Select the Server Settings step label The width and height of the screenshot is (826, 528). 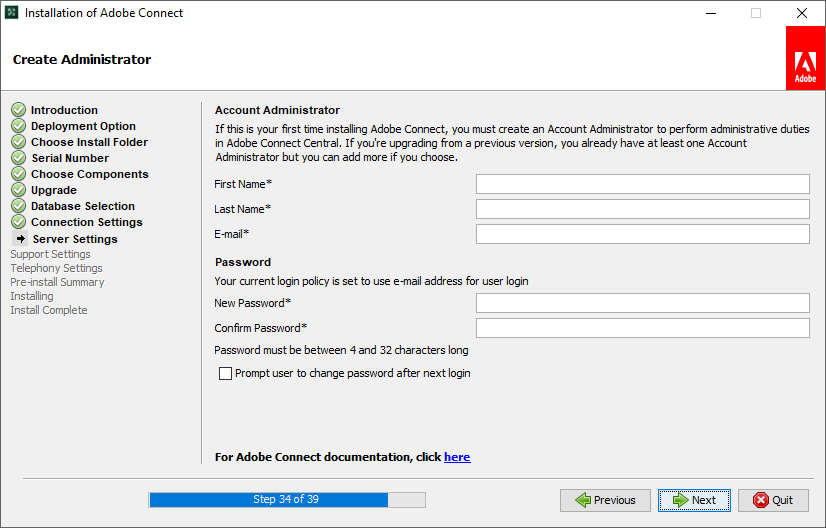[75, 239]
